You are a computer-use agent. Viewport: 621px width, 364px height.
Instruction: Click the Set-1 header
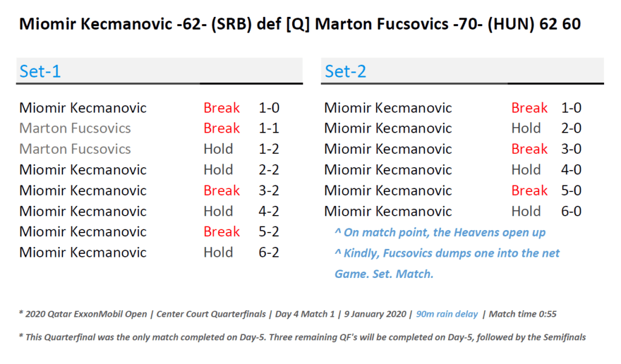[x=40, y=71]
